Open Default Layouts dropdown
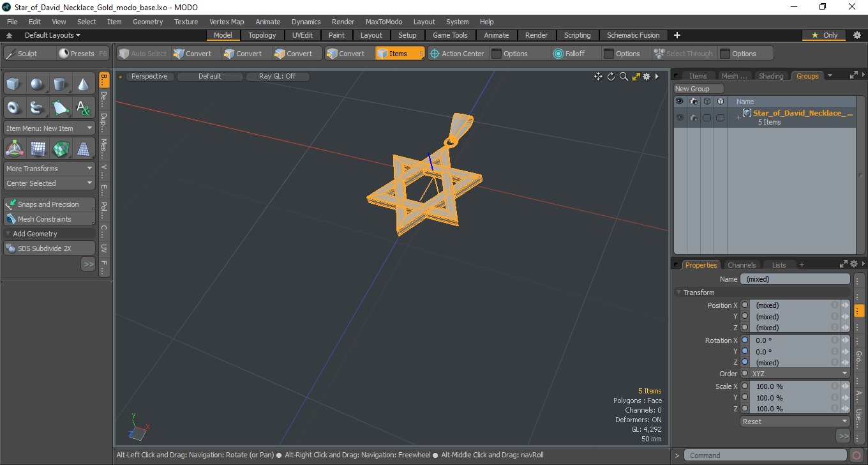This screenshot has width=868, height=465. [x=53, y=35]
